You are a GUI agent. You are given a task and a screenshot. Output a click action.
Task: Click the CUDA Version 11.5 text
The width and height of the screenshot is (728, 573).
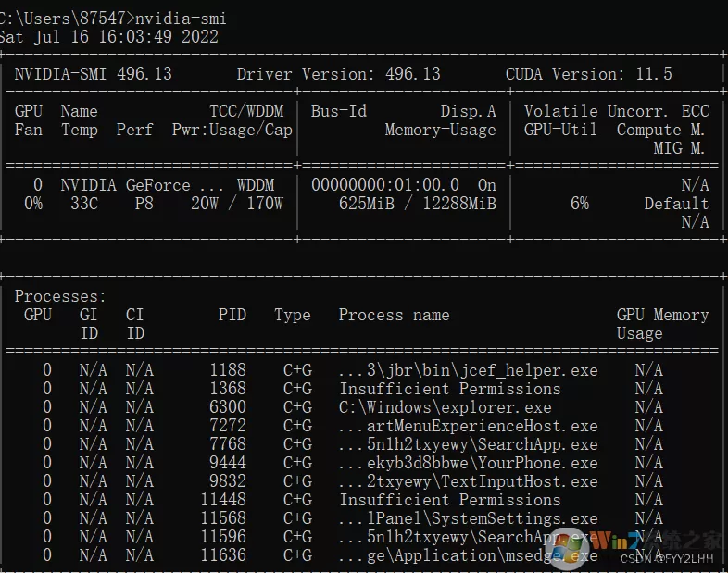pyautogui.click(x=589, y=74)
